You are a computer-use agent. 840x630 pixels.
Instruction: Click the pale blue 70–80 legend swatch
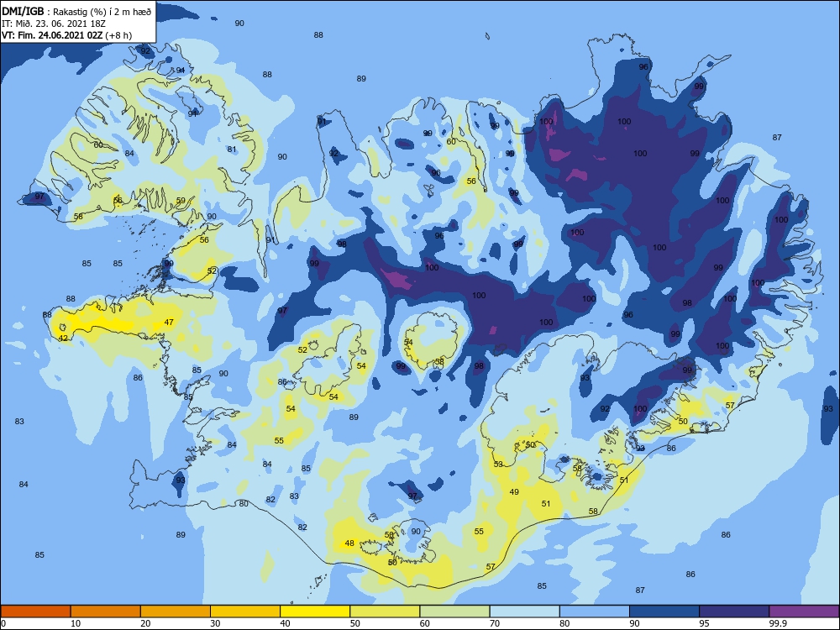(524, 612)
